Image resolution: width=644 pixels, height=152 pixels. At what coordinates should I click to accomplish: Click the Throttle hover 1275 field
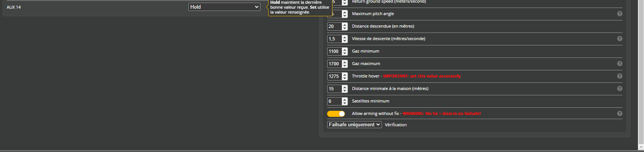point(334,76)
